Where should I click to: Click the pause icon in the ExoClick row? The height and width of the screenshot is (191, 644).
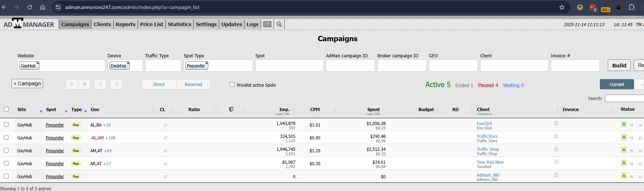coord(631,125)
